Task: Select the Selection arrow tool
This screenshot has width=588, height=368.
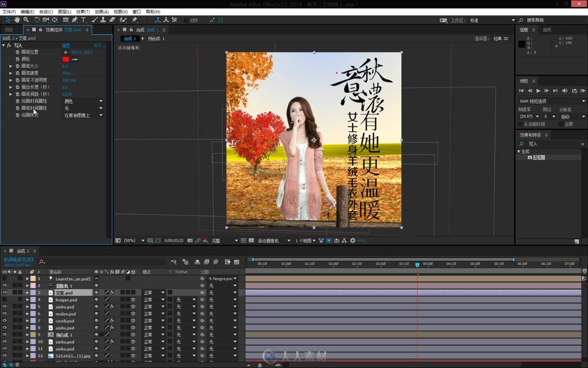Action: [x=8, y=20]
